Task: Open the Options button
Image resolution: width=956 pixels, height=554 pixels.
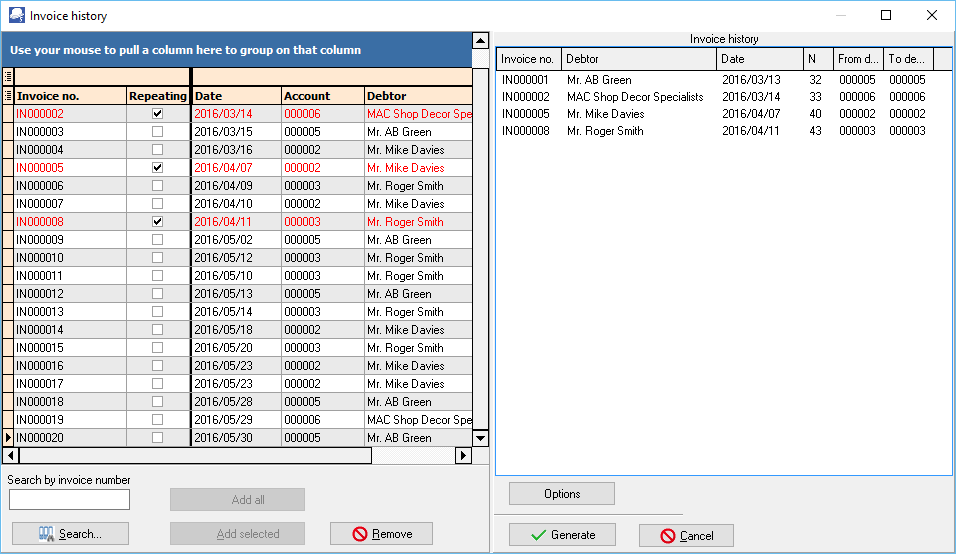Action: [562, 494]
